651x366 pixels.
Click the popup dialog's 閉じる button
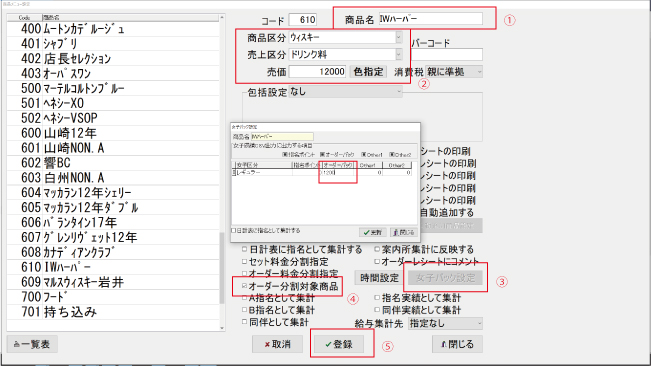pyautogui.click(x=403, y=232)
